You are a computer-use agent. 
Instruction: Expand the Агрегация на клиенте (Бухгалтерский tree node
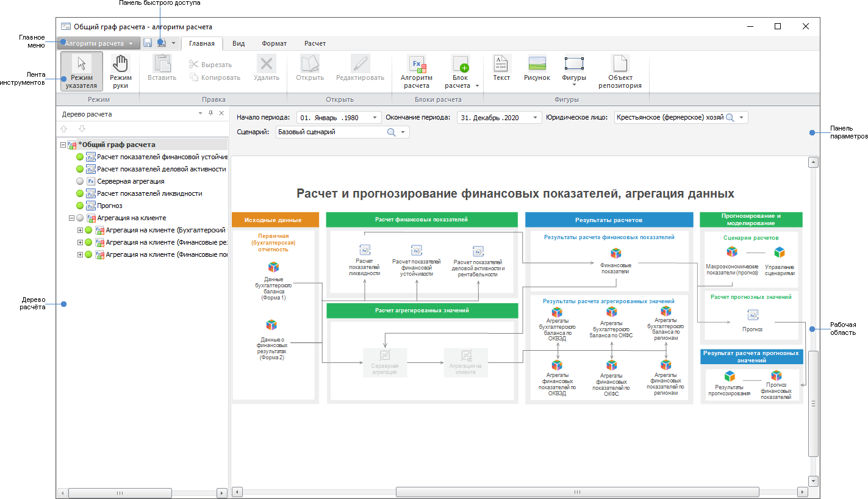80,230
